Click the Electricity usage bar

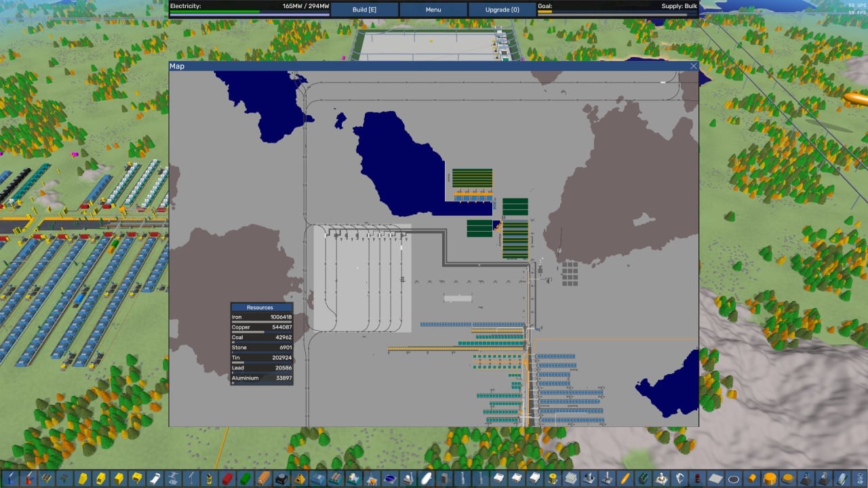(x=249, y=12)
